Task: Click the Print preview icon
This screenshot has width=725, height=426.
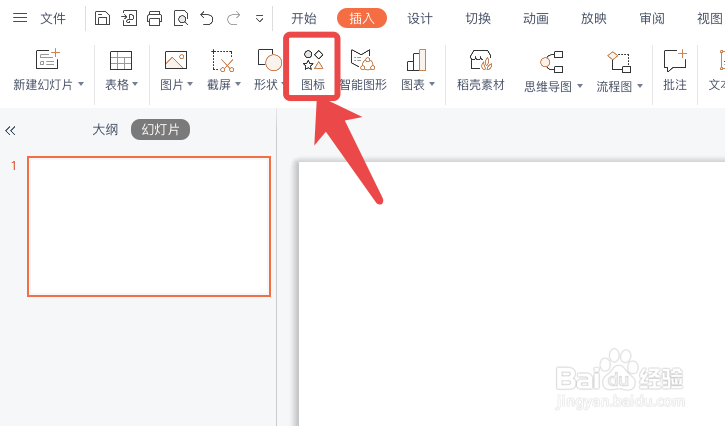Action: click(181, 19)
